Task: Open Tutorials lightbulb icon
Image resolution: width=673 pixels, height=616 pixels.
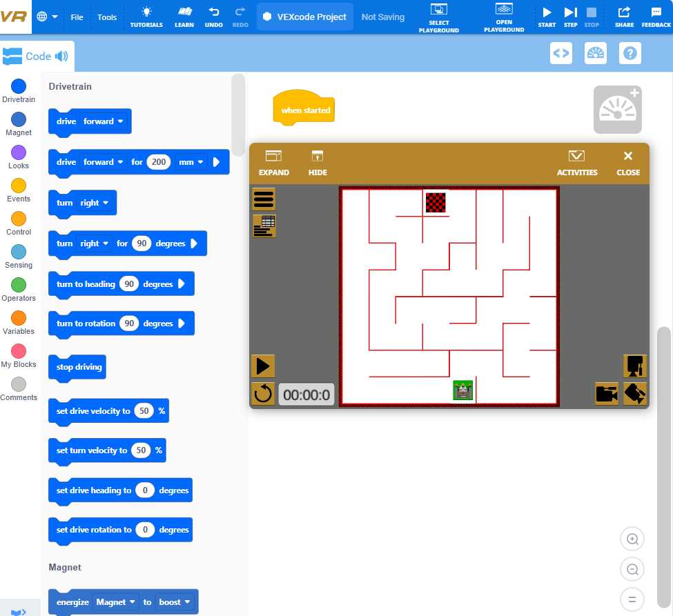Action: [x=146, y=17]
